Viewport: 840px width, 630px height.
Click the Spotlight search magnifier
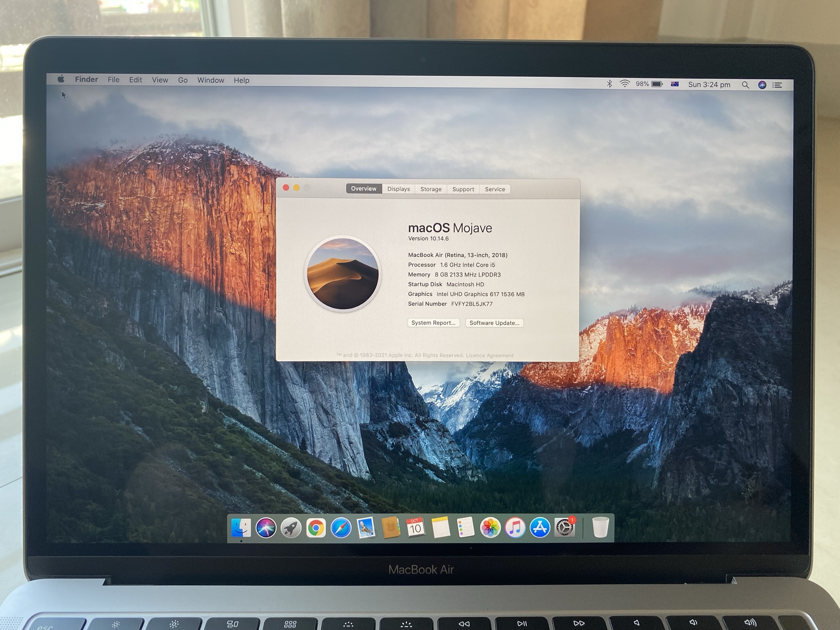pos(745,85)
